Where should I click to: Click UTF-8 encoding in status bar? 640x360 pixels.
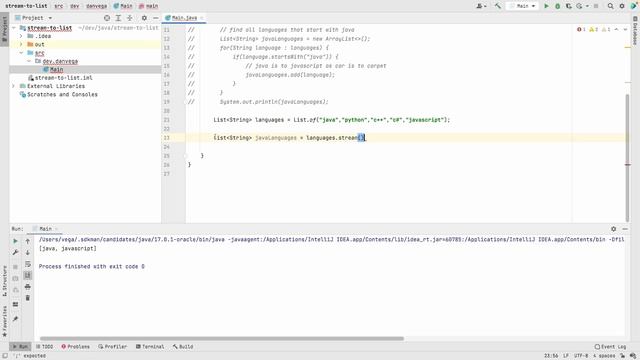tap(581, 356)
